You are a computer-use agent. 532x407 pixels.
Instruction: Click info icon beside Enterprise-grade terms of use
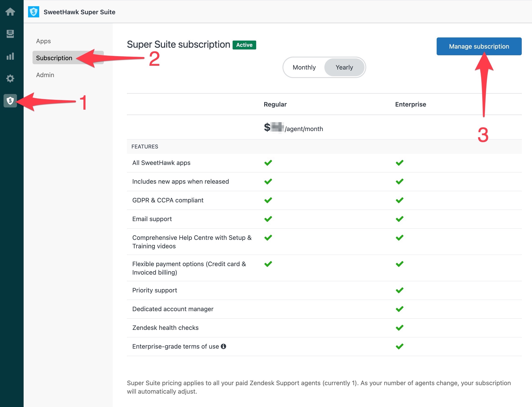coord(223,346)
